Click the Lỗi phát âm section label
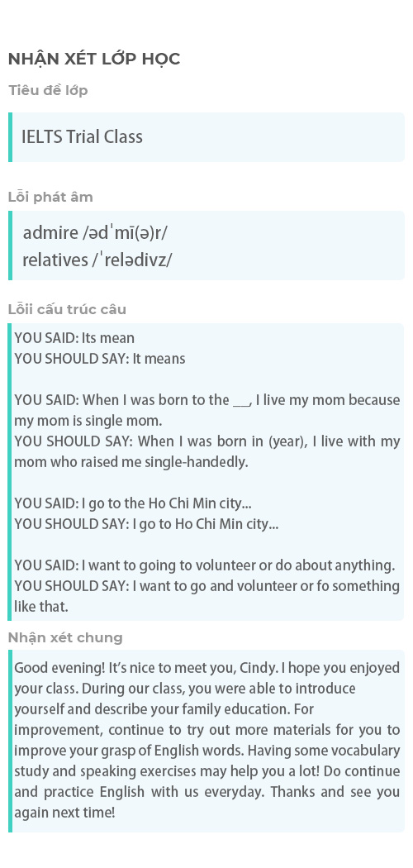The height and width of the screenshot is (868, 413). point(50,197)
